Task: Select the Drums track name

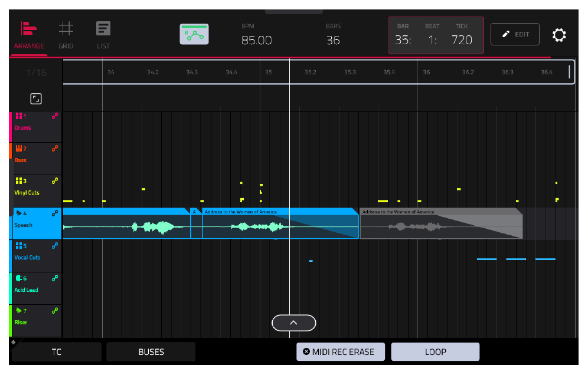Action: pyautogui.click(x=22, y=128)
